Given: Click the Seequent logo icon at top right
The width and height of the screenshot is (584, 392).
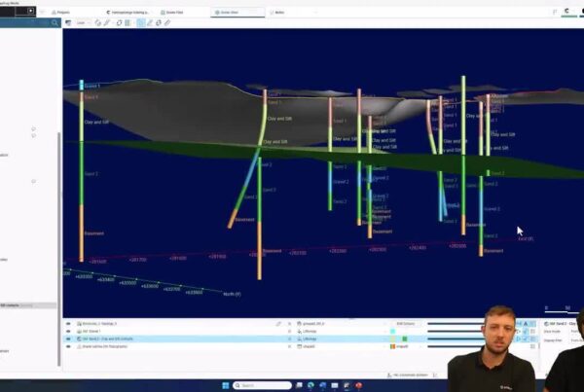Looking at the screenshot, I should tap(566, 11).
